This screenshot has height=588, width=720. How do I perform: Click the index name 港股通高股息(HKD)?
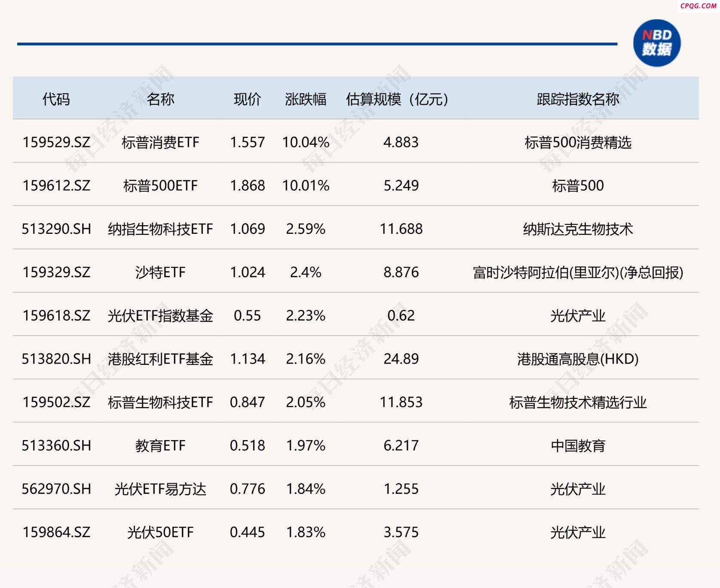[578, 359]
